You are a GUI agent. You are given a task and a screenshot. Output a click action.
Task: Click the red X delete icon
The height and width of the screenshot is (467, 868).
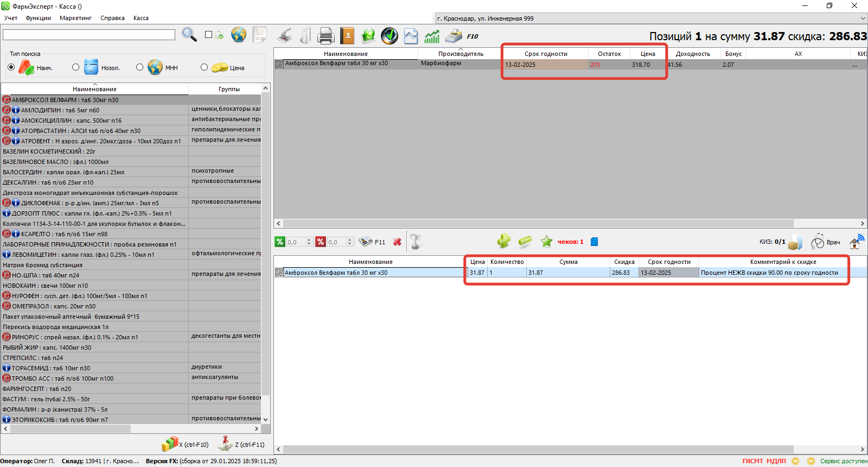pyautogui.click(x=397, y=242)
